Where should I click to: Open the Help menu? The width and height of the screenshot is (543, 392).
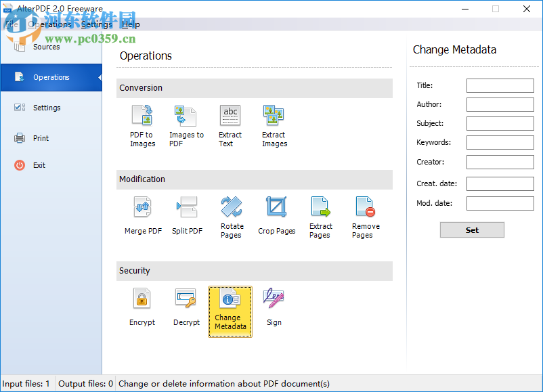tap(131, 24)
